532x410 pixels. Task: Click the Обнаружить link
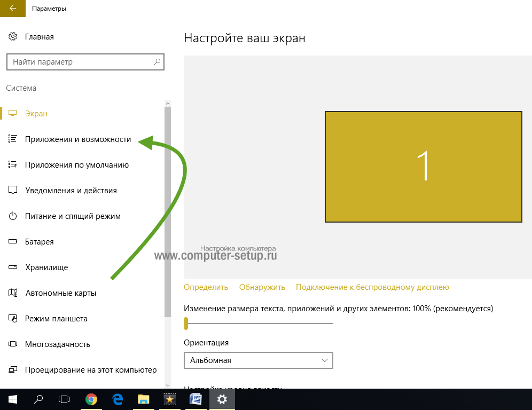[x=262, y=287]
